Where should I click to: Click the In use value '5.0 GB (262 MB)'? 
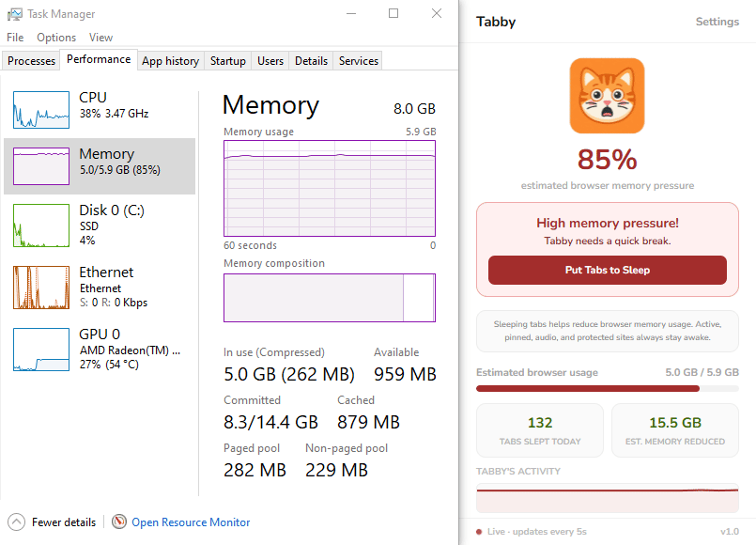289,374
